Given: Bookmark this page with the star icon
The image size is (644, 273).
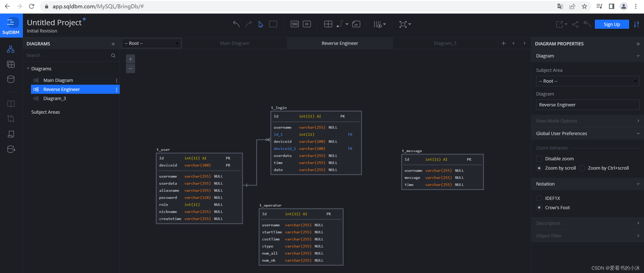Looking at the screenshot, I should [x=584, y=6].
